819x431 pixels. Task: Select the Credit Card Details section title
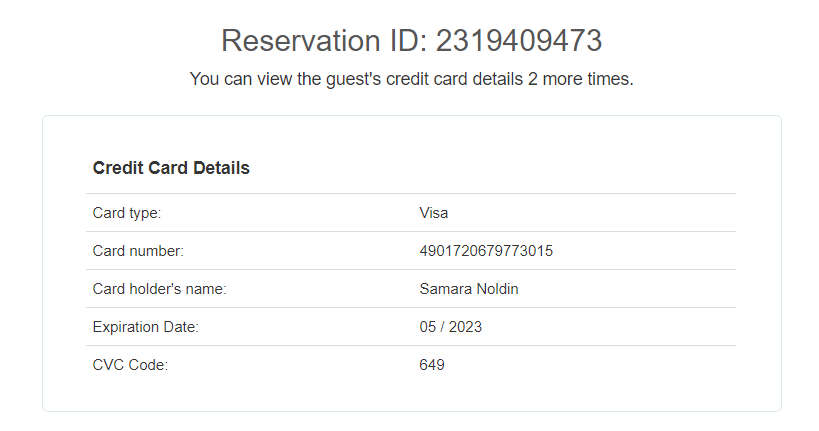tap(171, 168)
